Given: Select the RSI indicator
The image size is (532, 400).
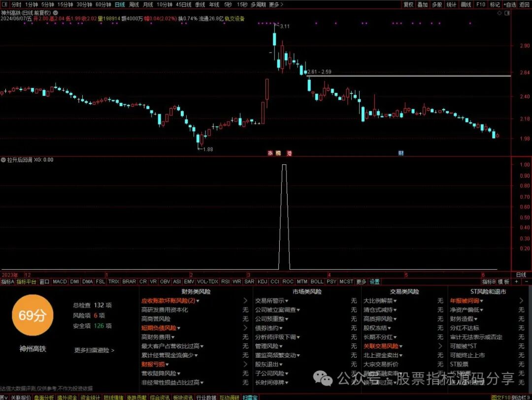Looking at the screenshot, I should [225, 281].
